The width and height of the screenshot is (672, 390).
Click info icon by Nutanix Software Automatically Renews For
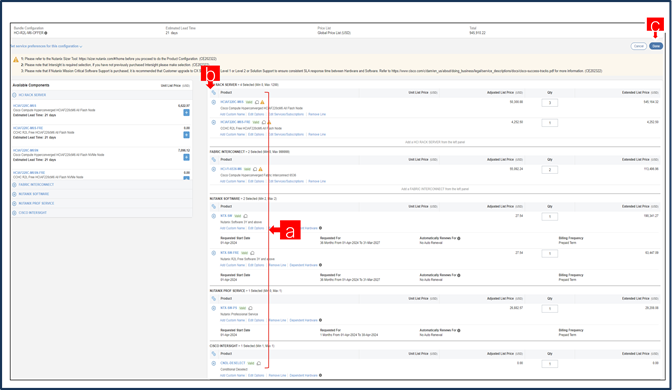[459, 238]
